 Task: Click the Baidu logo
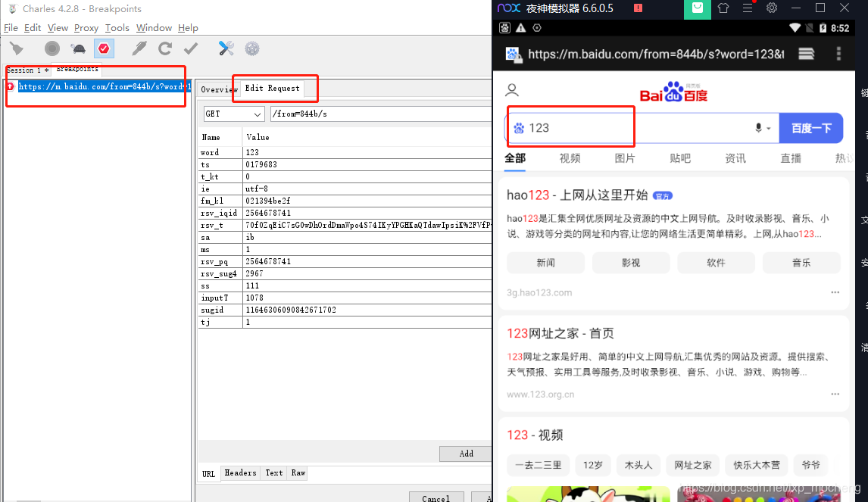coord(673,92)
